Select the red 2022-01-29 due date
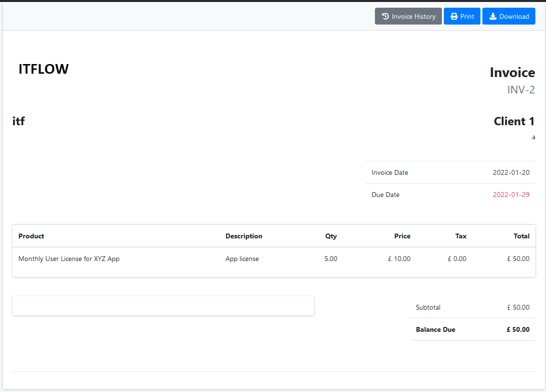 [x=511, y=195]
